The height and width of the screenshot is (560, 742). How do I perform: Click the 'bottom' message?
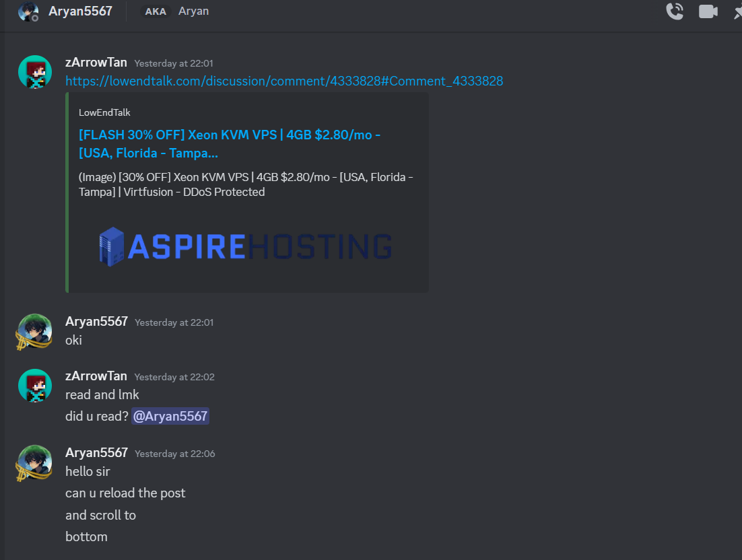[x=87, y=537]
